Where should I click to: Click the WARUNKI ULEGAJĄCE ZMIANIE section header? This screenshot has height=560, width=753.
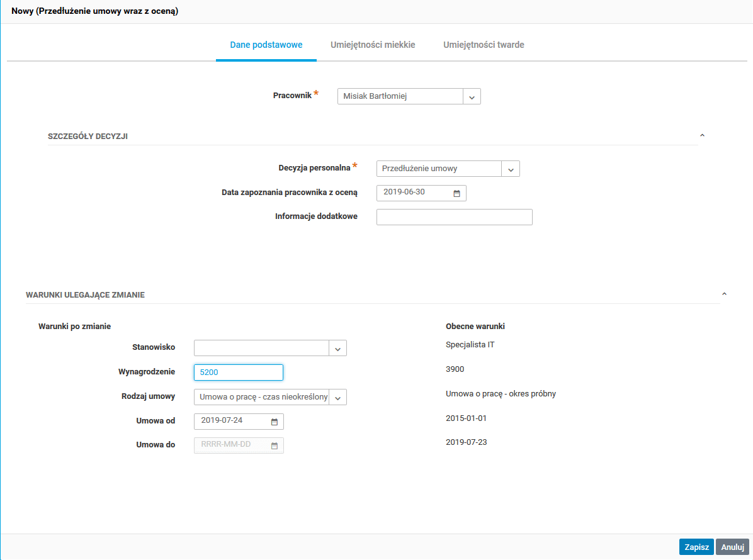(x=85, y=295)
